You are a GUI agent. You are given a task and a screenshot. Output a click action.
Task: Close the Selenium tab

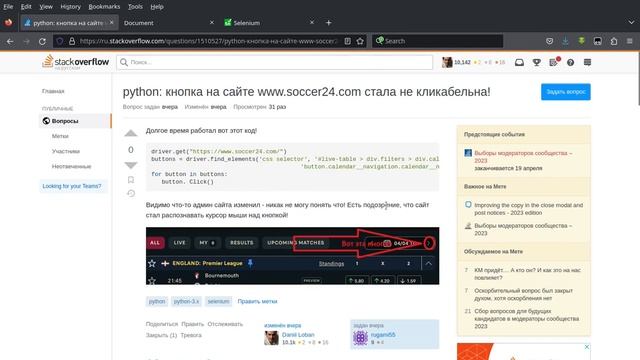pyautogui.click(x=312, y=22)
